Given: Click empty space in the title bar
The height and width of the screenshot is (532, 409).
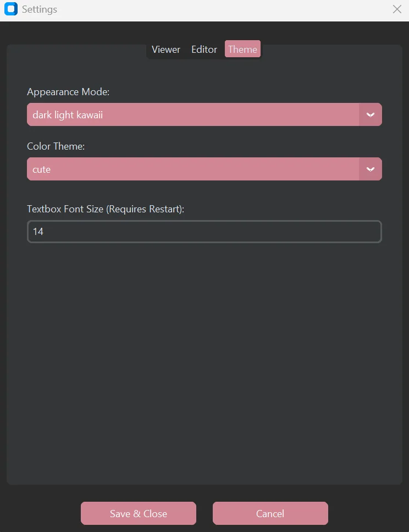Looking at the screenshot, I should click(224, 9).
